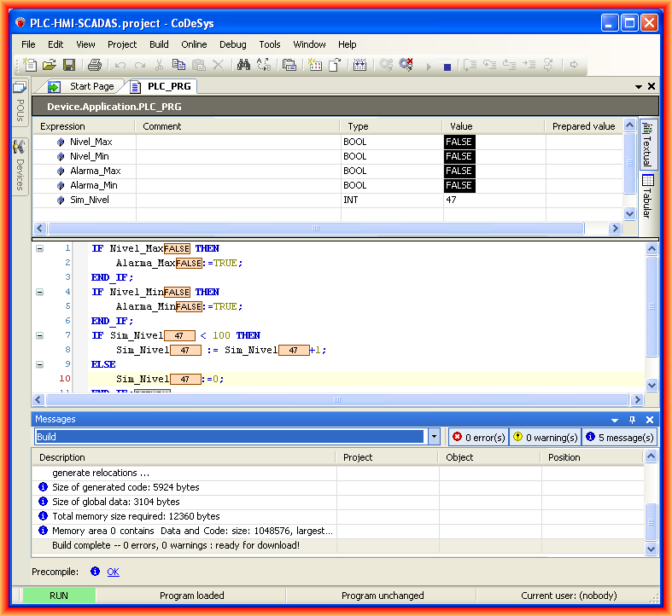Image resolution: width=672 pixels, height=616 pixels.
Task: Toggle the 0 error(s) filter button
Action: (x=477, y=437)
